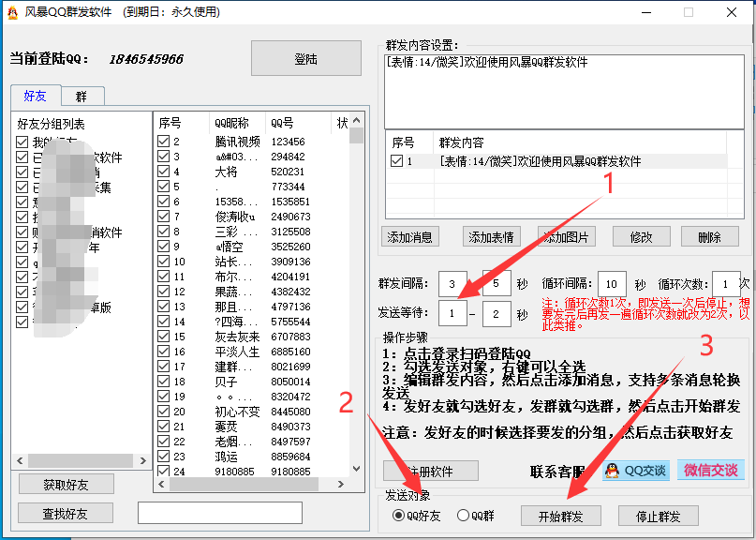Toggle checkbox for 建群 row 17
This screenshot has width=756, height=540.
tap(163, 367)
